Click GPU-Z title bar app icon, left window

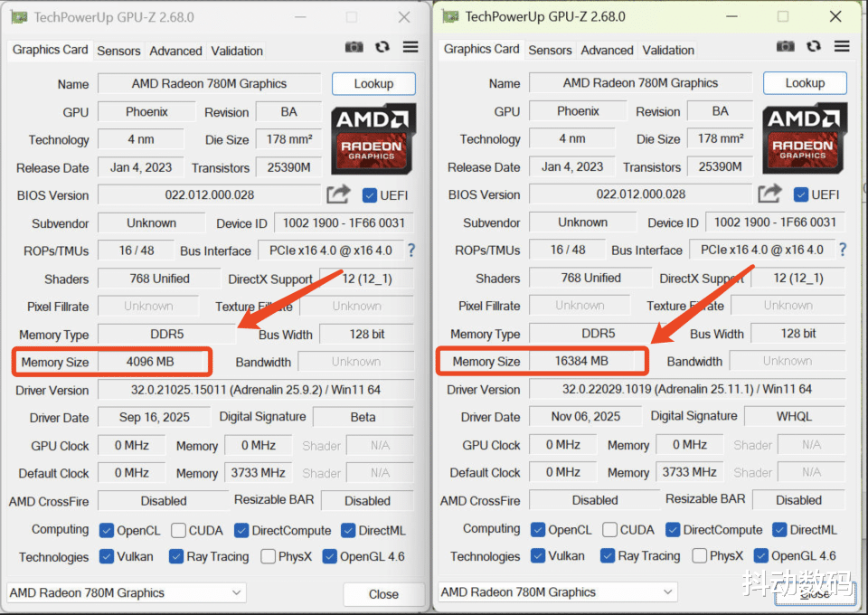18,17
